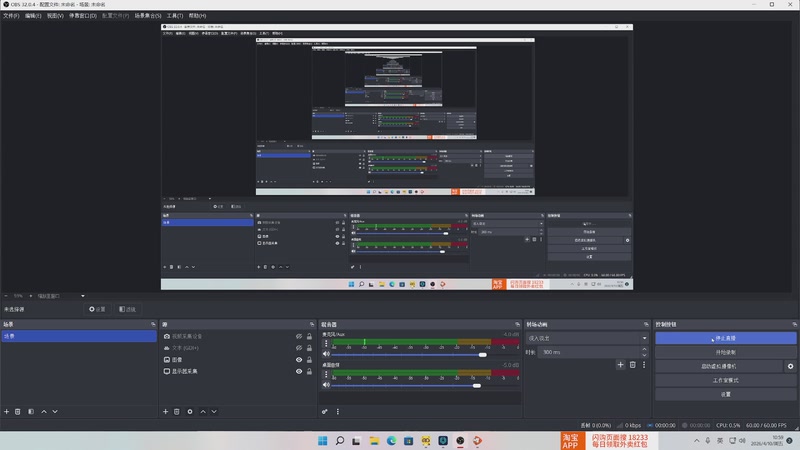Toggle lock on 图像 source
This screenshot has width=800, height=450.
tap(309, 360)
